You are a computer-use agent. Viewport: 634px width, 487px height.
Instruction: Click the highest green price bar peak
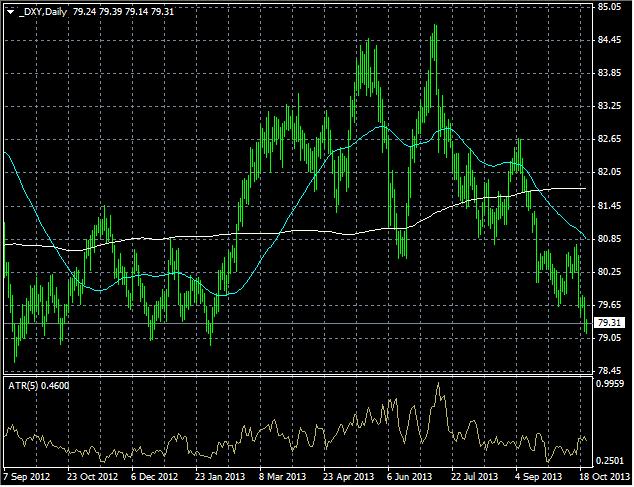[434, 28]
